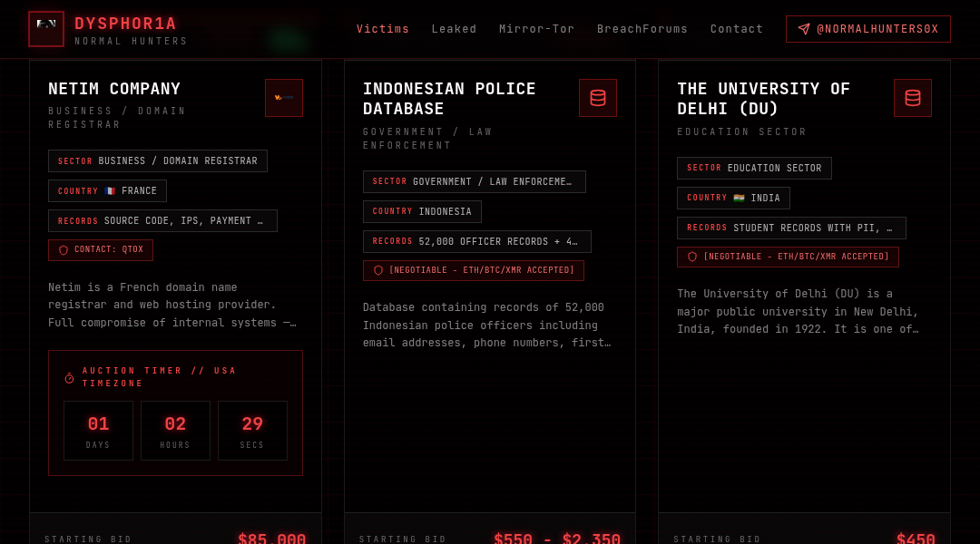Screen dimensions: 980x544
Task: Open the INDONESIAN POLICE DATABASE title
Action: coord(449,99)
